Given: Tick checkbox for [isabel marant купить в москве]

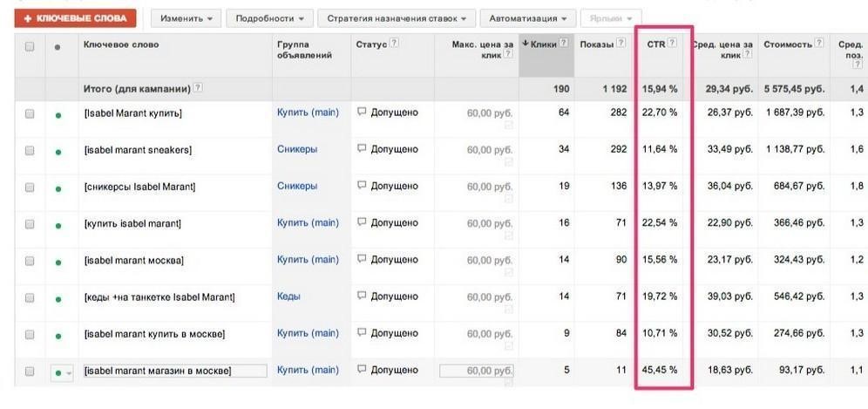Looking at the screenshot, I should click(30, 335).
